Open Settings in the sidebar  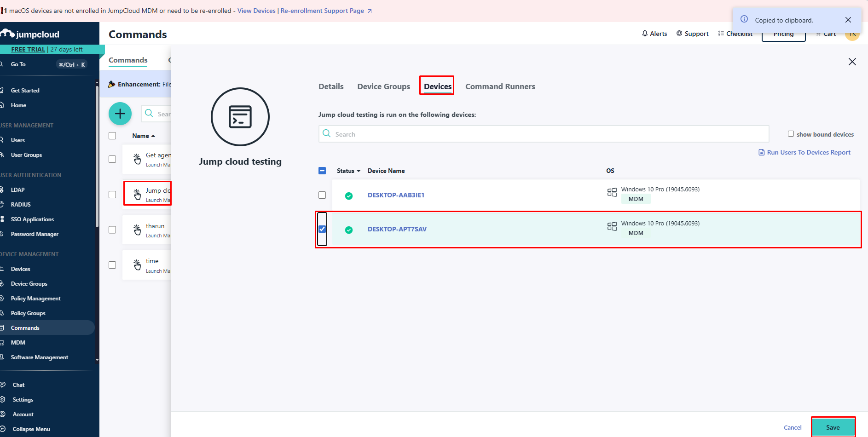point(23,400)
